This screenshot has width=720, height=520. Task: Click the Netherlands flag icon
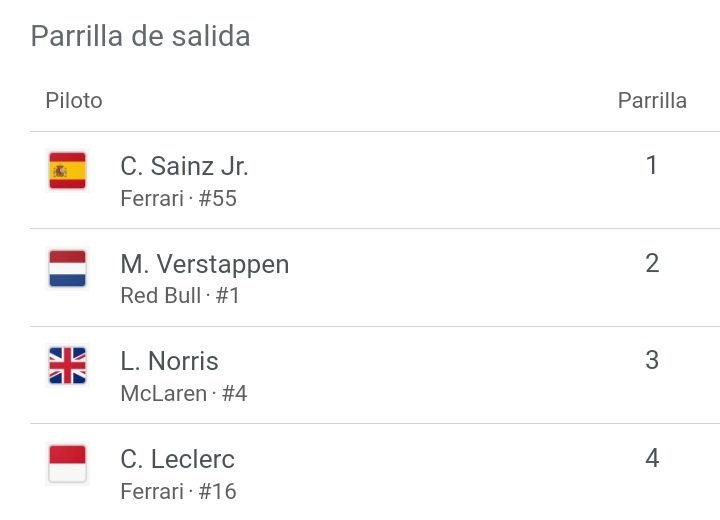pyautogui.click(x=68, y=268)
